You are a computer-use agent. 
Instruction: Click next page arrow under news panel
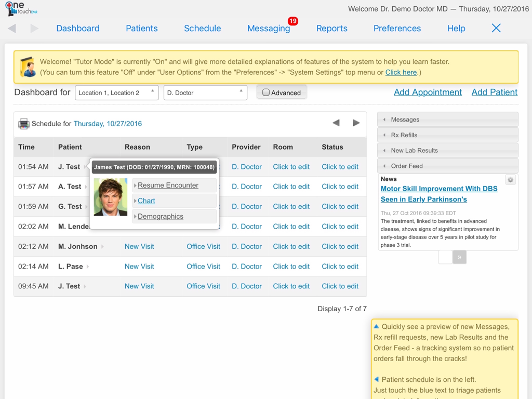459,257
